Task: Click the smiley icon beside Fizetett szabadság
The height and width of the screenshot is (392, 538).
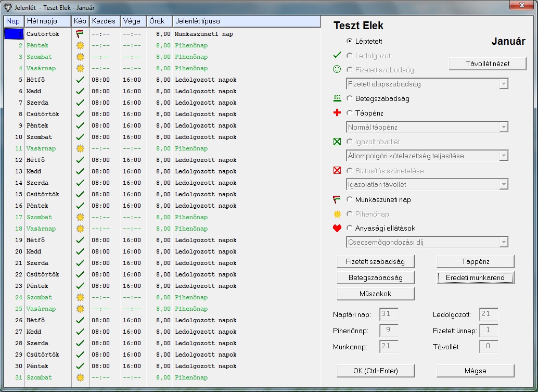Action: point(337,69)
